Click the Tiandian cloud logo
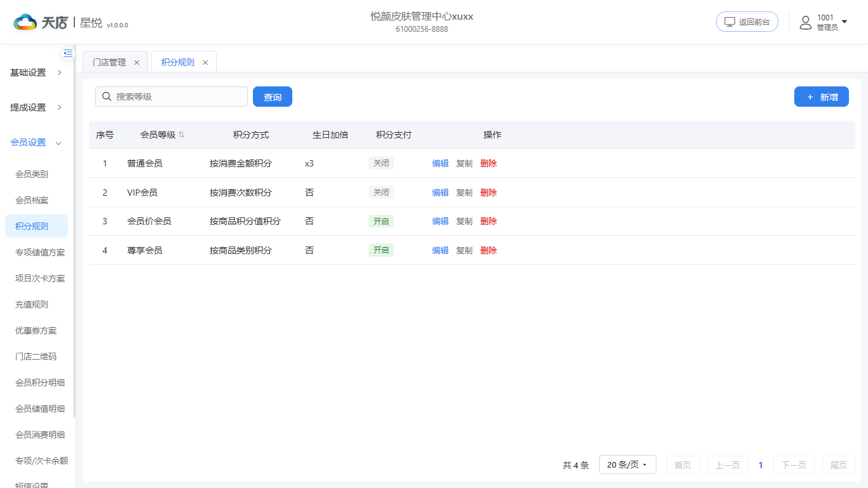 tap(25, 22)
